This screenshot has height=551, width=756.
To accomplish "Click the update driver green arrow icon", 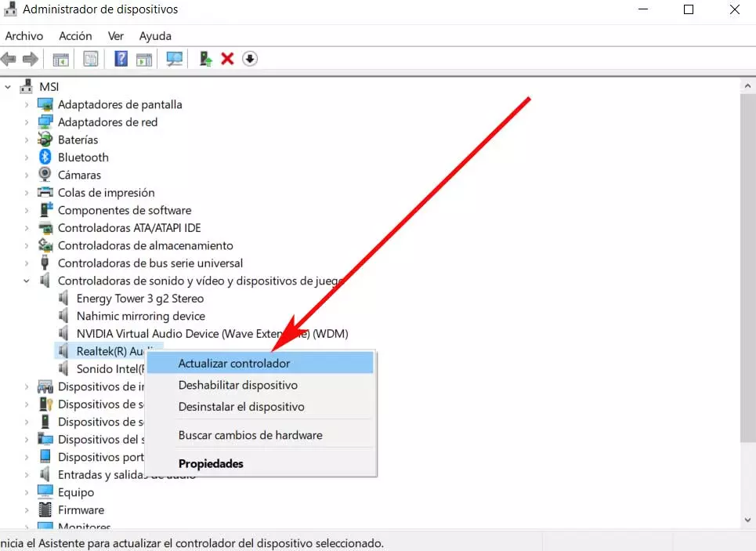I will coord(206,59).
